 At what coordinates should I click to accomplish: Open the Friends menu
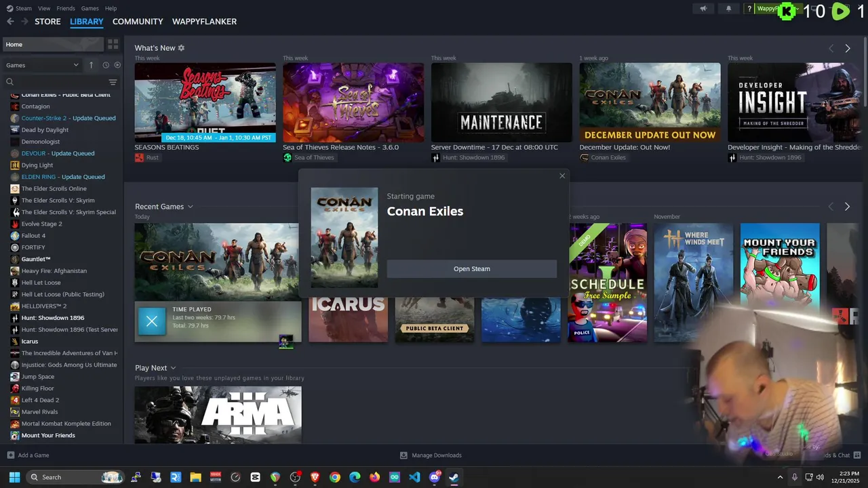point(66,8)
